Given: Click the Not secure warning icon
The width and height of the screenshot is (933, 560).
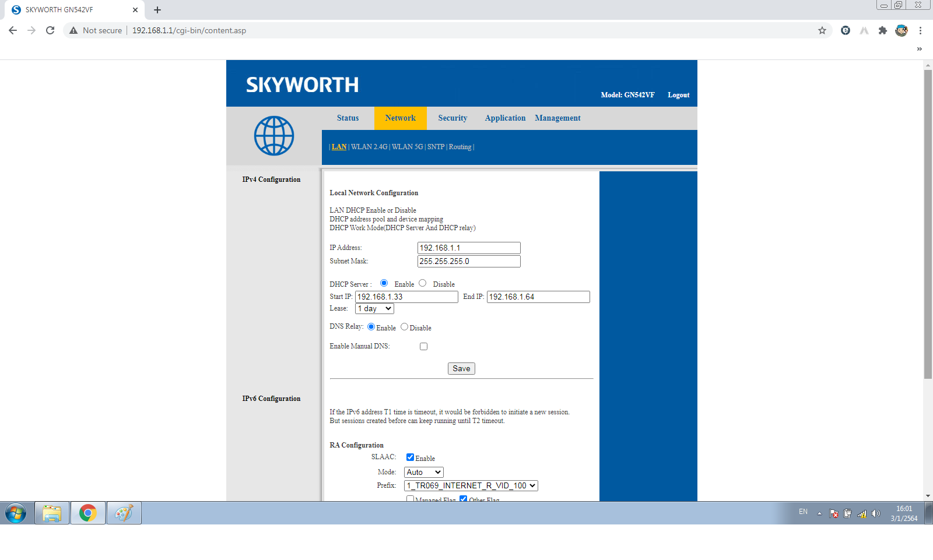Looking at the screenshot, I should [x=73, y=30].
